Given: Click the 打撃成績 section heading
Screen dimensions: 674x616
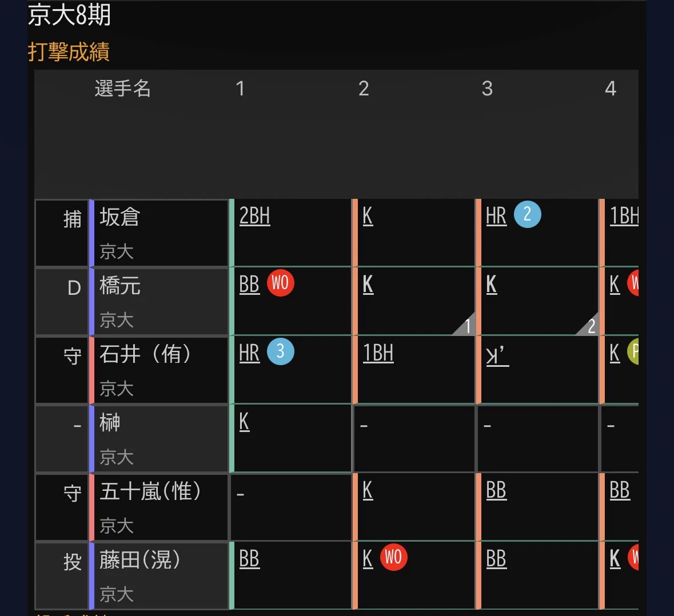Looking at the screenshot, I should 69,52.
